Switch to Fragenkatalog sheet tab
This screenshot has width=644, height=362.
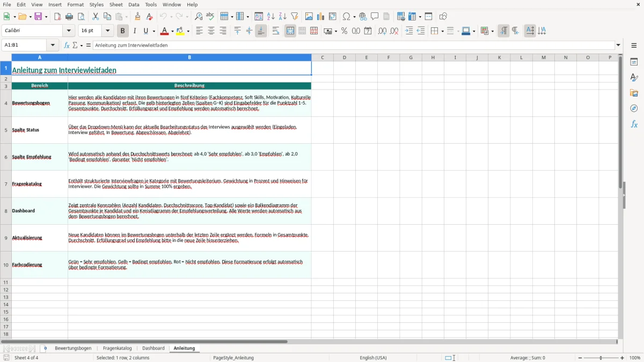117,348
